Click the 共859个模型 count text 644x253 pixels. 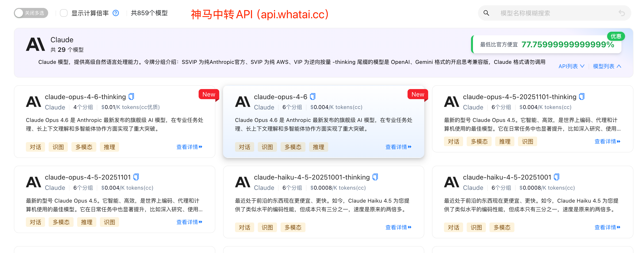pyautogui.click(x=149, y=13)
